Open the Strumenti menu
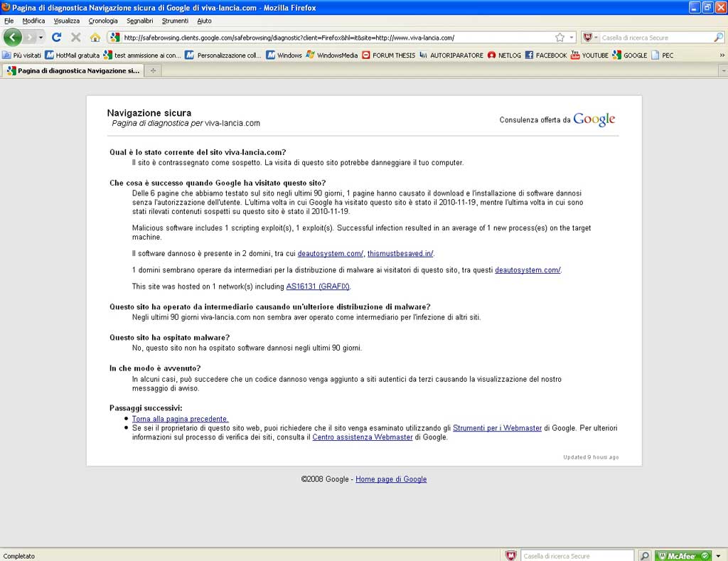Viewport: 728px width, 561px height. [175, 21]
